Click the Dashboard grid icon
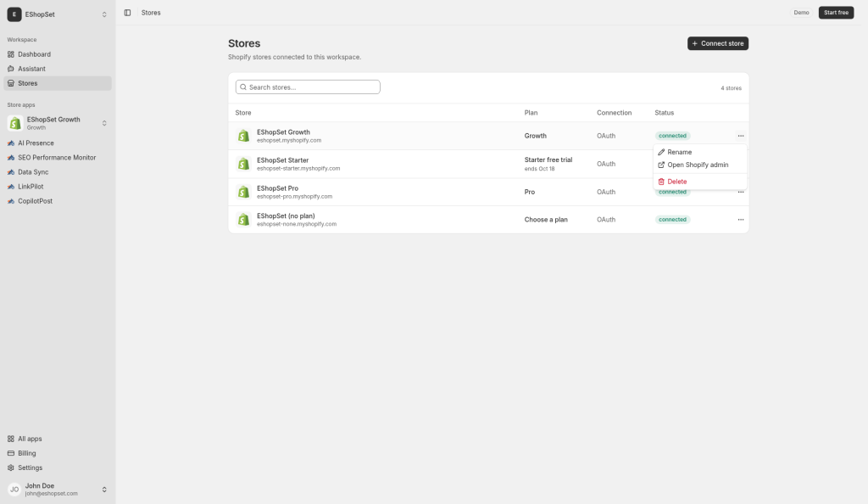The width and height of the screenshot is (868, 504). 10,54
